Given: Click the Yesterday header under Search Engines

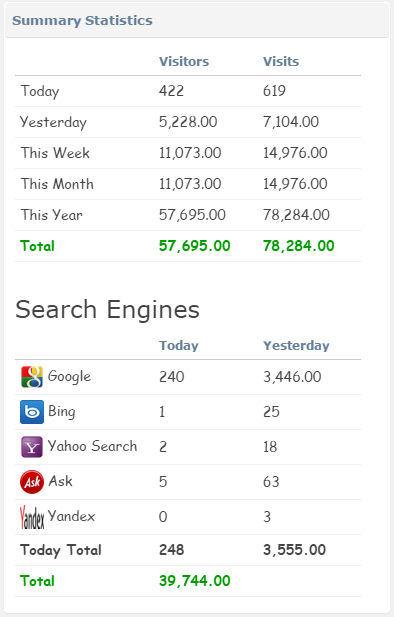Looking at the screenshot, I should coord(296,345).
